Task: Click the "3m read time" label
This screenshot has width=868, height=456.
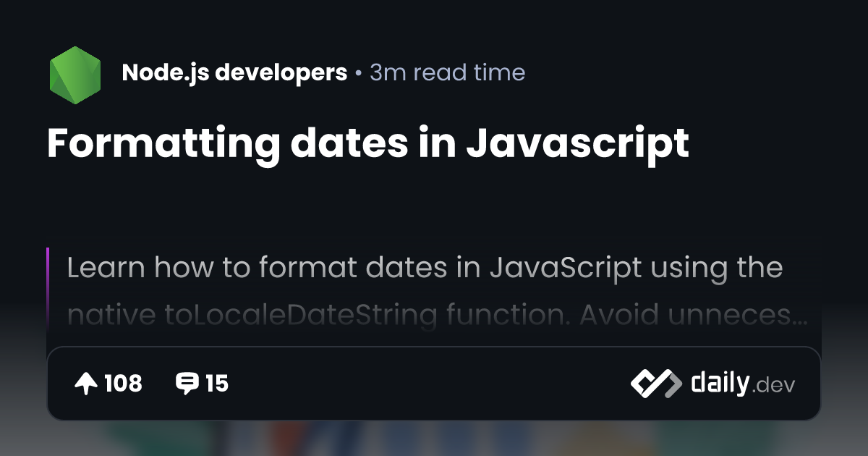Action: click(x=447, y=72)
